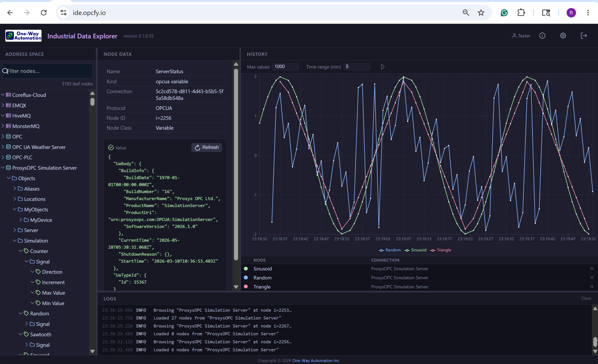Select the Increment variable node
598x364 pixels.
pos(53,282)
